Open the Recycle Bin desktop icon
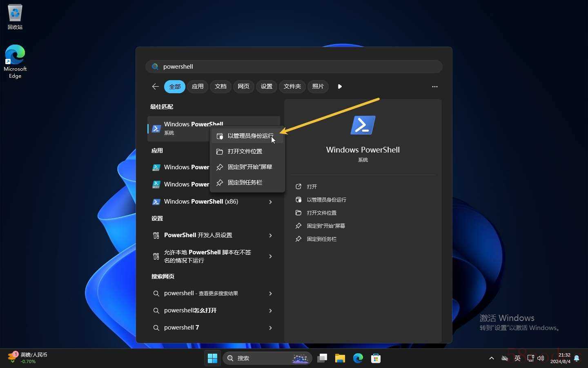Image resolution: width=588 pixels, height=368 pixels. [x=15, y=17]
